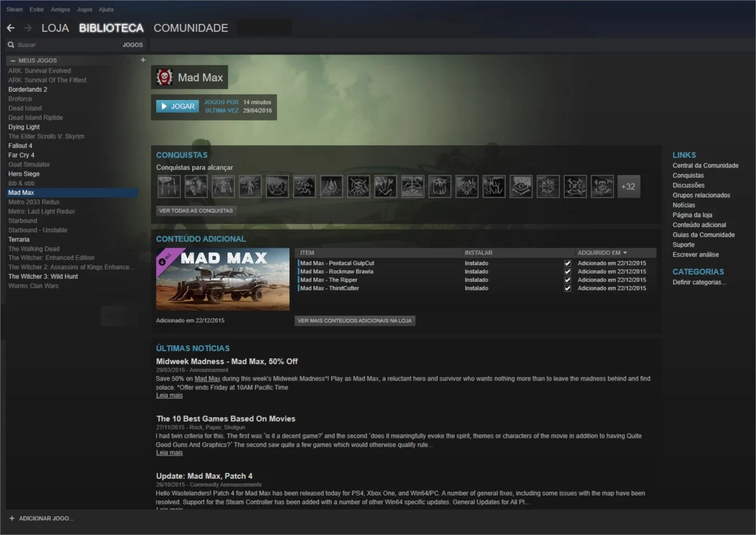Select Dying Light in the game list

24,127
